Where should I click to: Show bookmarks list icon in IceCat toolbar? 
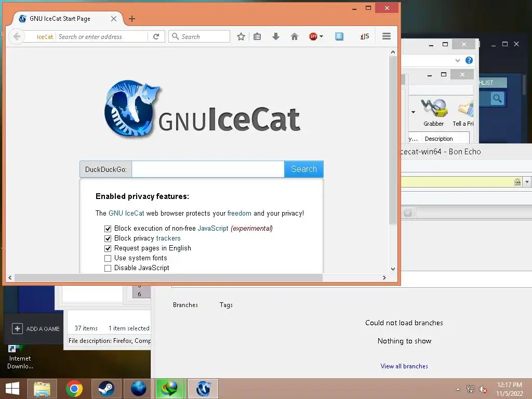[257, 36]
